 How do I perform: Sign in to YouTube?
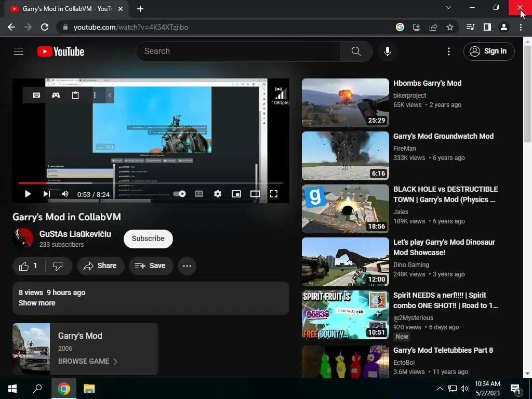click(x=489, y=51)
